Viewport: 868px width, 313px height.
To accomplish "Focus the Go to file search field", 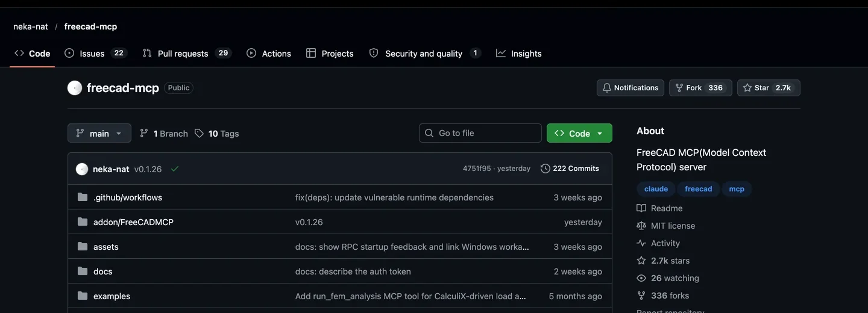I will pos(480,133).
